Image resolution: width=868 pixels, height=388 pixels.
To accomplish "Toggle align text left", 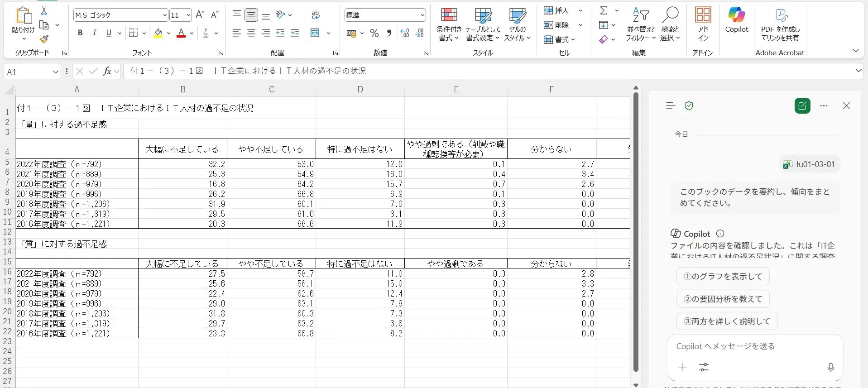I will [236, 33].
